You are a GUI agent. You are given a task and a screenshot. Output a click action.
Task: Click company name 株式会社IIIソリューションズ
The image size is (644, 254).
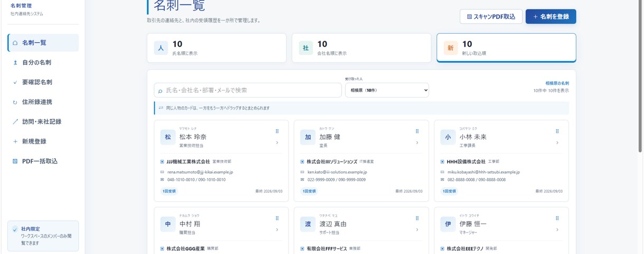332,162
